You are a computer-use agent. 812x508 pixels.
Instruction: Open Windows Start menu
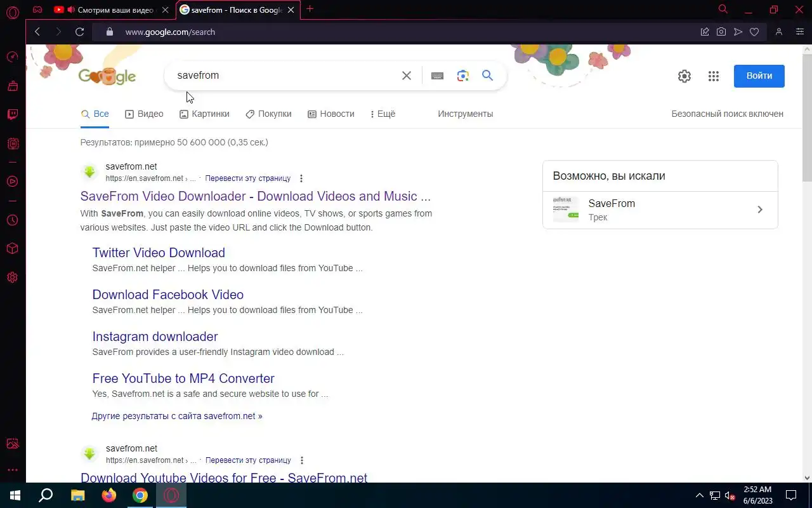click(15, 495)
